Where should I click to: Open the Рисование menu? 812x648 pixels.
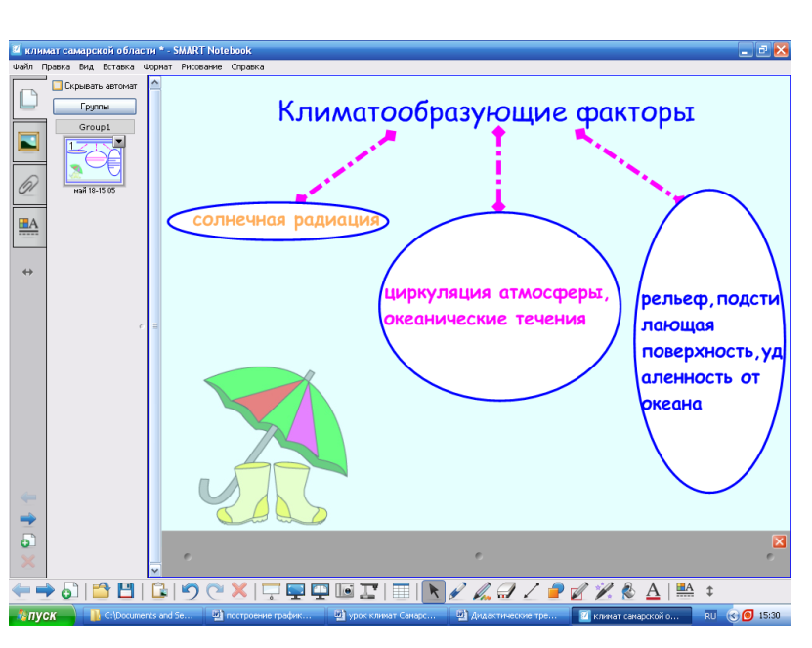click(x=201, y=66)
